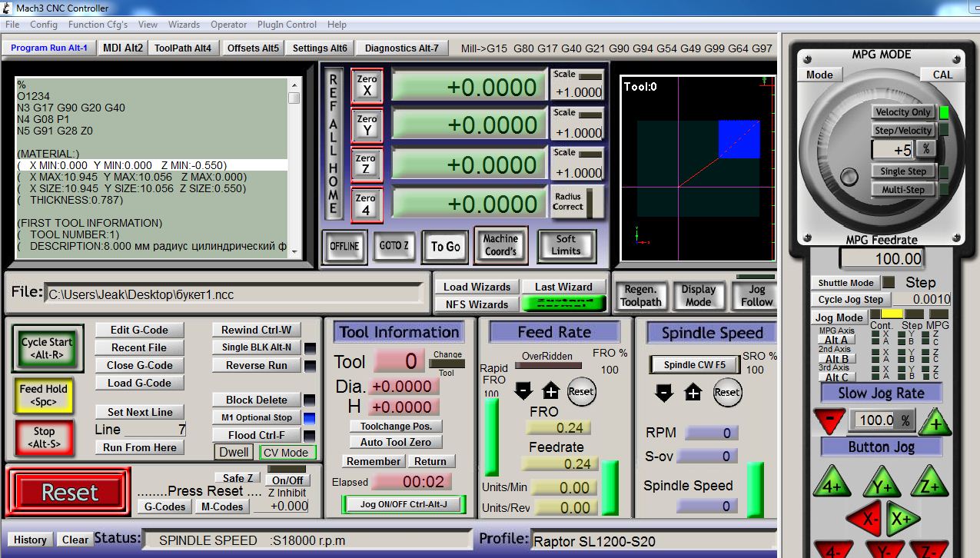This screenshot has width=980, height=558.
Task: Switch to ToolPath Alt4 tab
Action: 183,48
